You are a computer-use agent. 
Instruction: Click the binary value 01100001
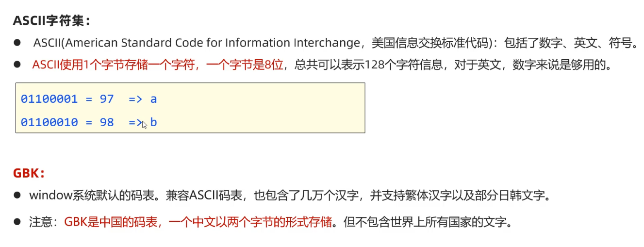pos(49,99)
